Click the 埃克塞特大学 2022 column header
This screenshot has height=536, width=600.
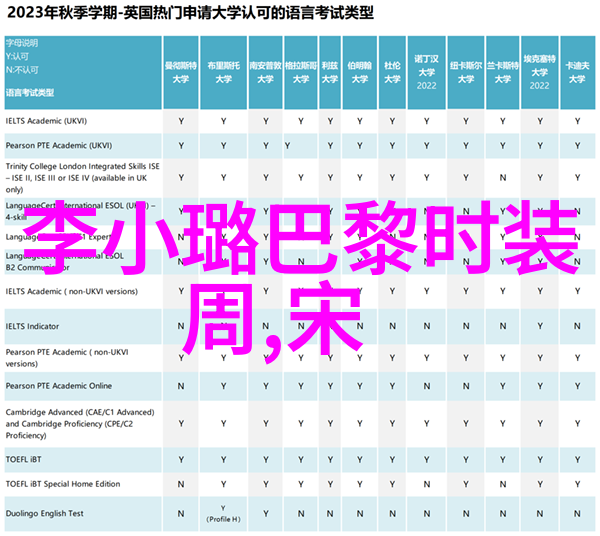[x=540, y=72]
